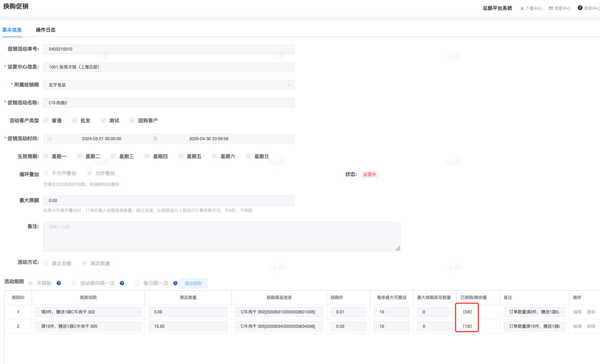
Task: Toggle the 测试 customer type checkbox
Action: (x=103, y=120)
